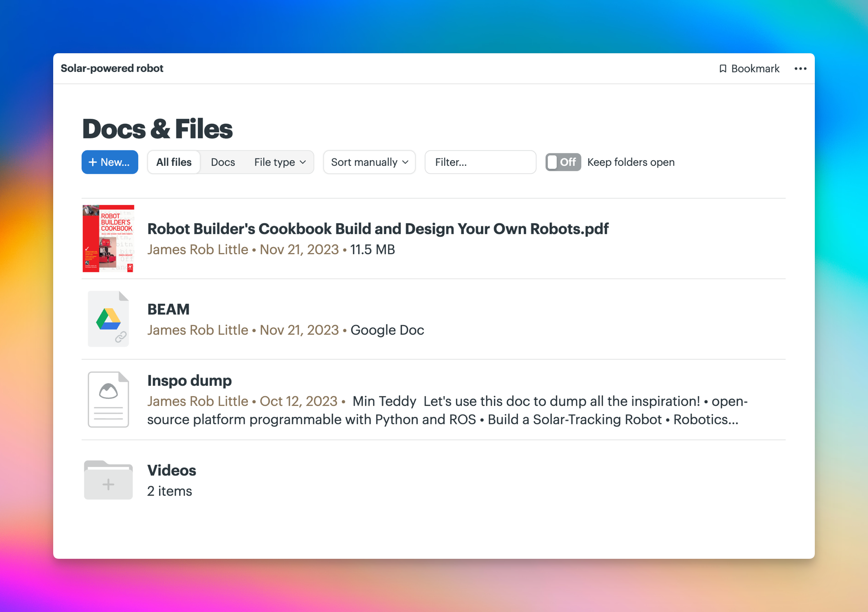Open the Robot Builder's Cookbook cover thumbnail
The height and width of the screenshot is (612, 868).
coord(108,239)
